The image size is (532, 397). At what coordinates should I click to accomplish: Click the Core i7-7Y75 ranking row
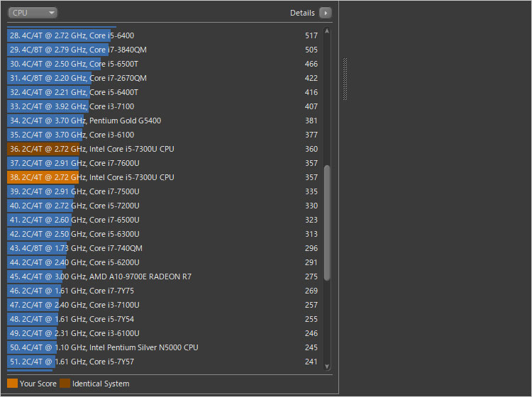163,291
